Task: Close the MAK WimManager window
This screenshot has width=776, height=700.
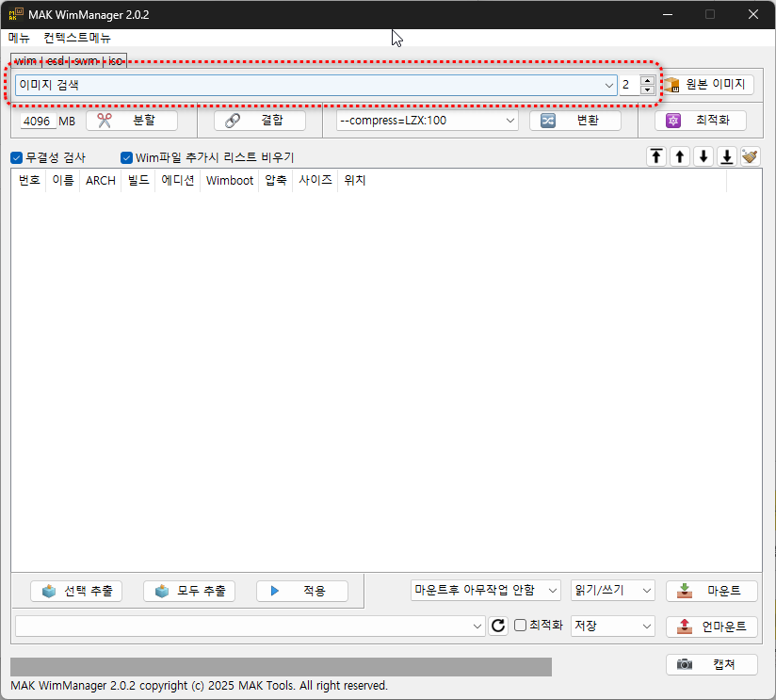Action: tap(752, 14)
